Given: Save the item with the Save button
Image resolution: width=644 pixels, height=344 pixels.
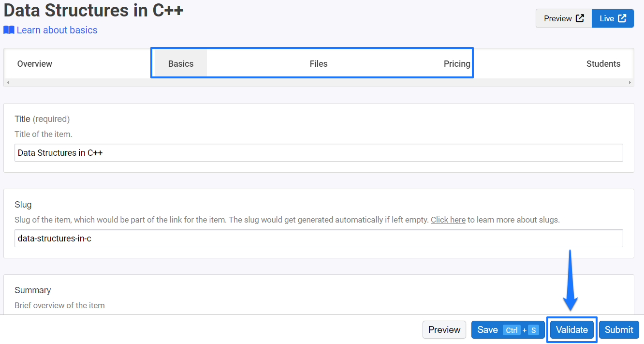Looking at the screenshot, I should pyautogui.click(x=508, y=329).
